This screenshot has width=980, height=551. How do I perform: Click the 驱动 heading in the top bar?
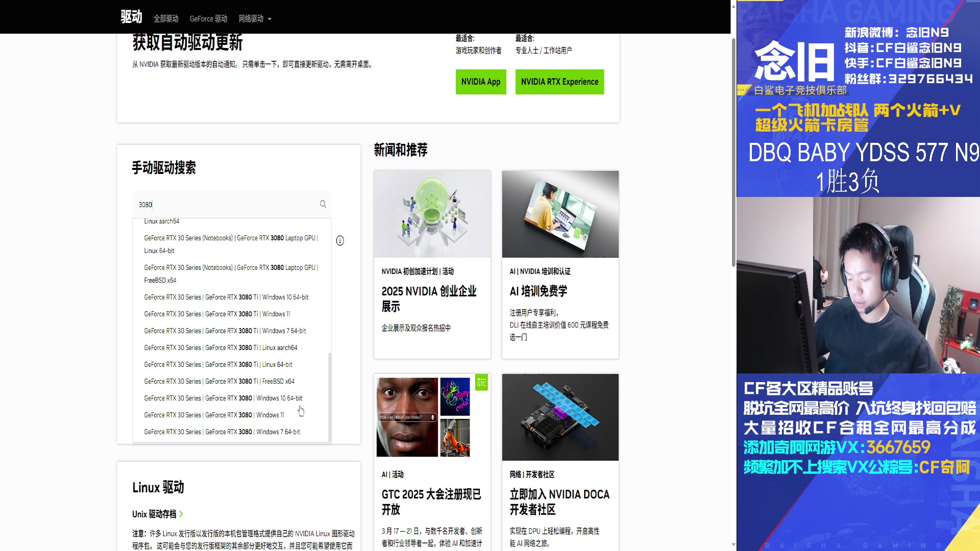(131, 17)
